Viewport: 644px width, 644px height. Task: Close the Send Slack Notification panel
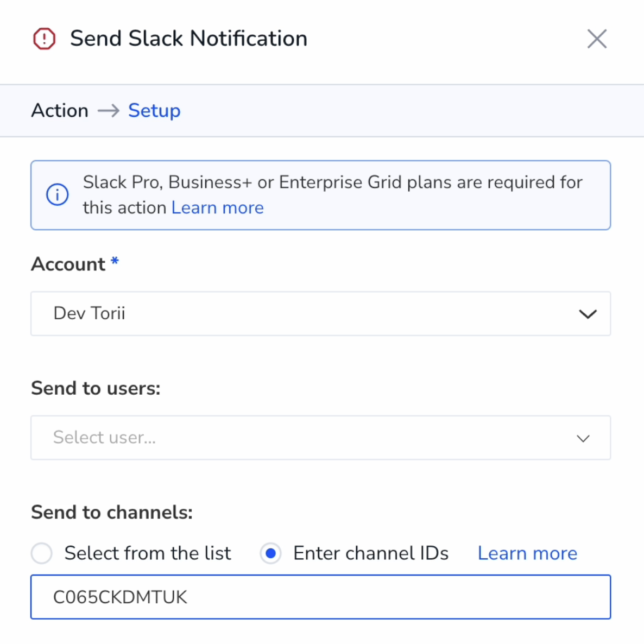pyautogui.click(x=597, y=39)
